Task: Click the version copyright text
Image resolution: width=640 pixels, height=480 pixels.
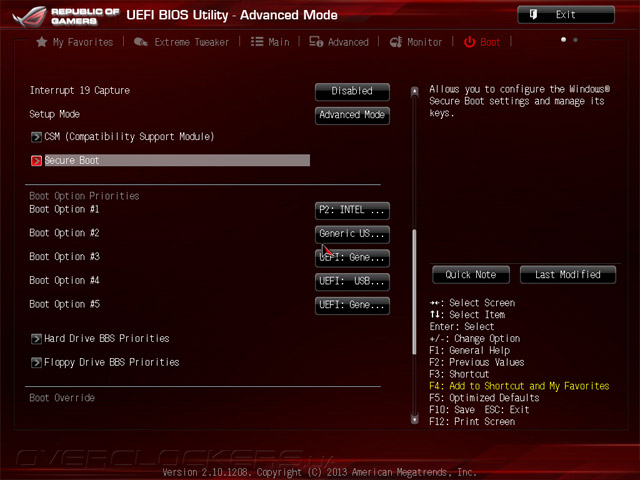Action: [x=319, y=472]
